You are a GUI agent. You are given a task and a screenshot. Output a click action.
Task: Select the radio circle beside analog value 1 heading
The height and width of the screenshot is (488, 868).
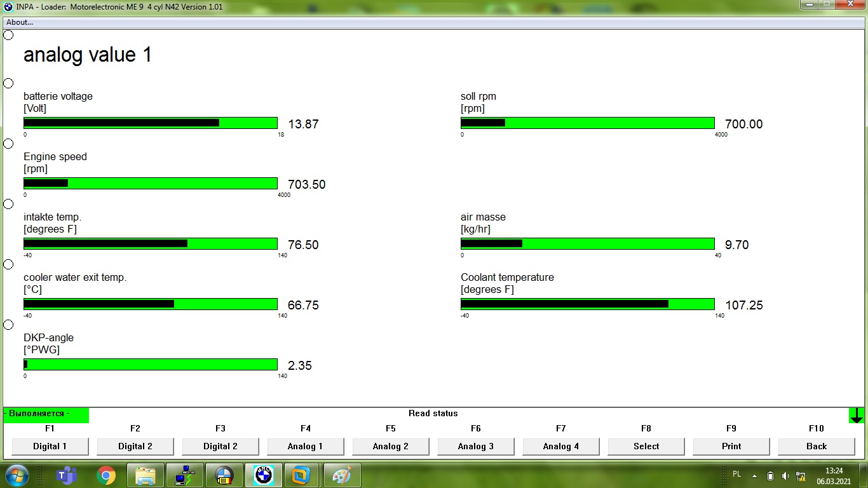8,35
